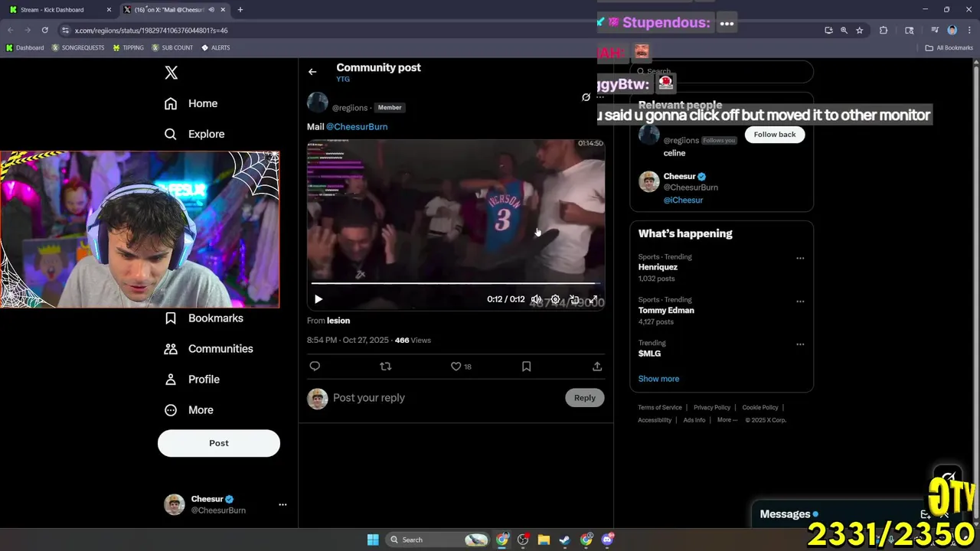Open the @CheesurBurn mention link
Screen dimensions: 980x551
tap(357, 127)
